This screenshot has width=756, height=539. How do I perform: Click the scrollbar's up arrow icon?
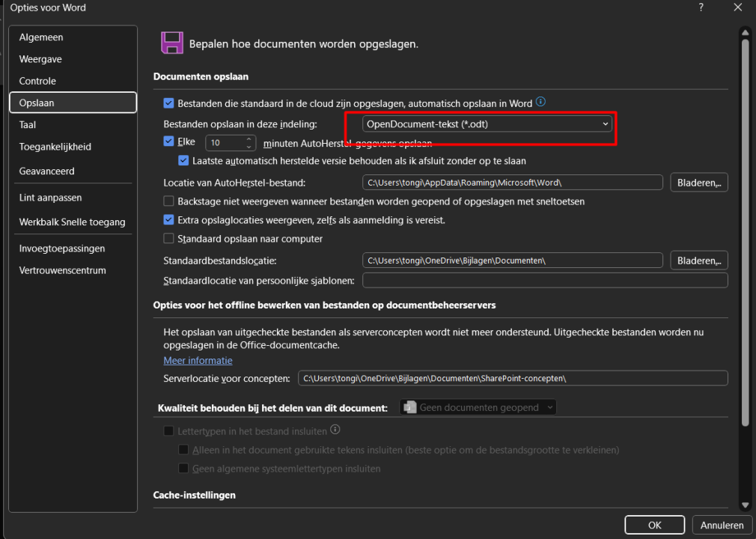pos(745,32)
